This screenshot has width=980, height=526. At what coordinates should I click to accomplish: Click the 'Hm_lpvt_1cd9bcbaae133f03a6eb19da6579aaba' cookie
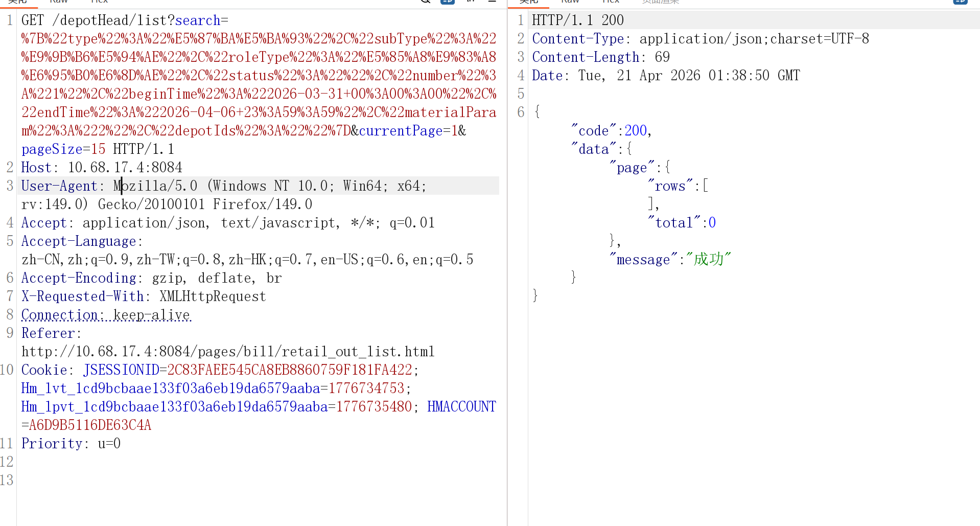tap(174, 407)
